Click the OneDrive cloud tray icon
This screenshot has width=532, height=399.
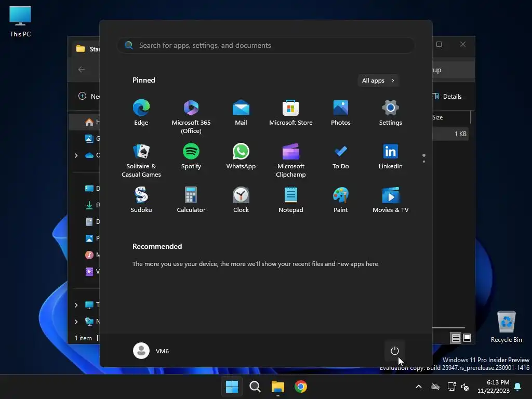tap(436, 387)
